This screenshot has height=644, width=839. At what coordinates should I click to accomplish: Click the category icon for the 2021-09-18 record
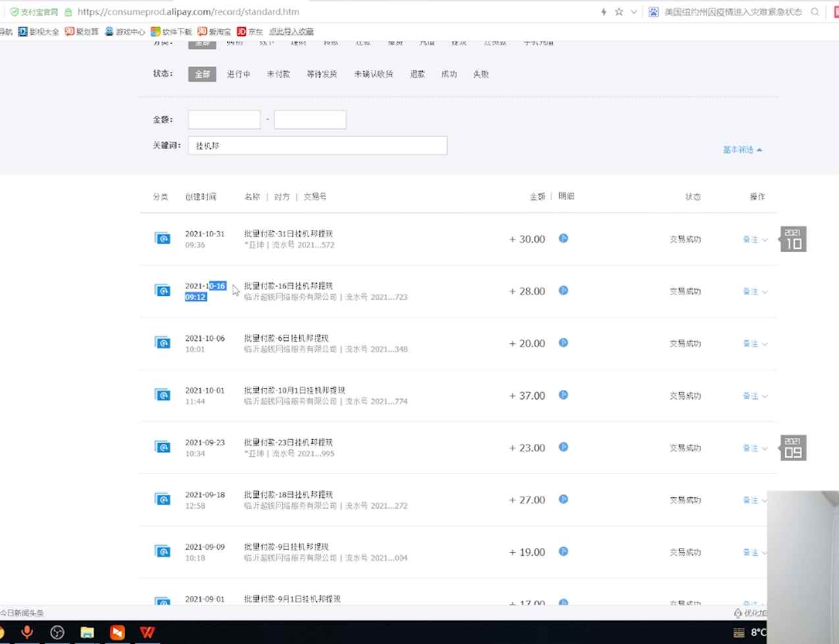point(162,499)
